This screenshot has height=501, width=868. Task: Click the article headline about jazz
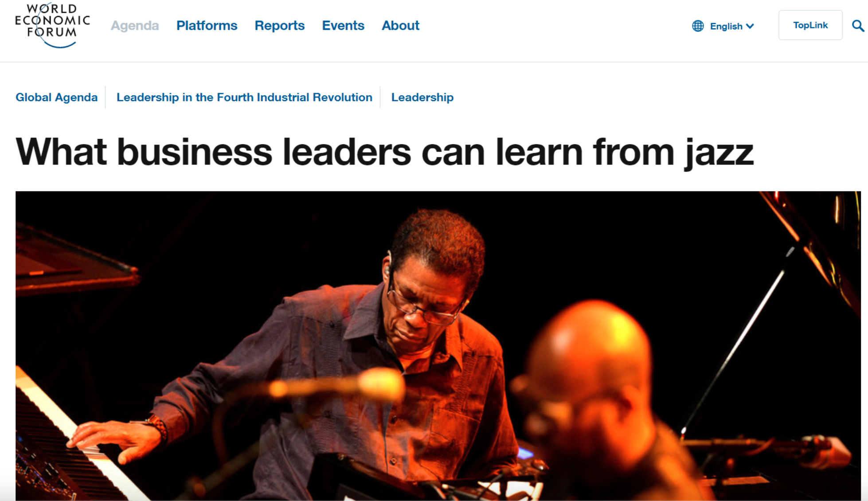384,152
